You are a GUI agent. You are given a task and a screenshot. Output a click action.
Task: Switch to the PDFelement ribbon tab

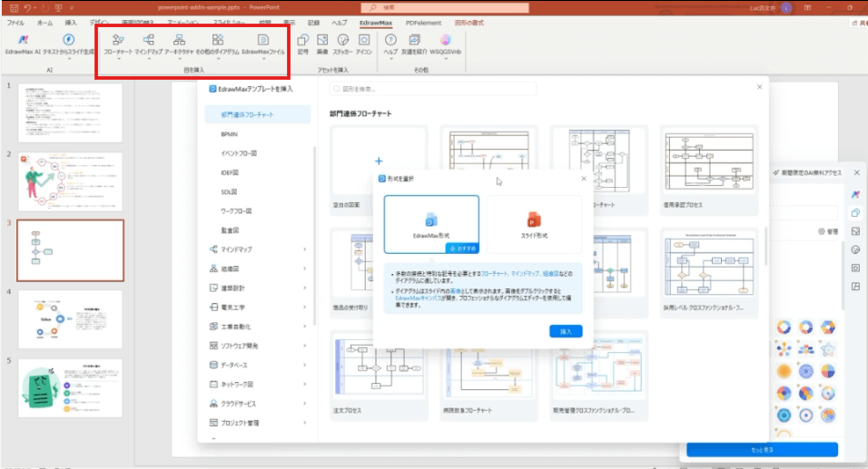(423, 23)
